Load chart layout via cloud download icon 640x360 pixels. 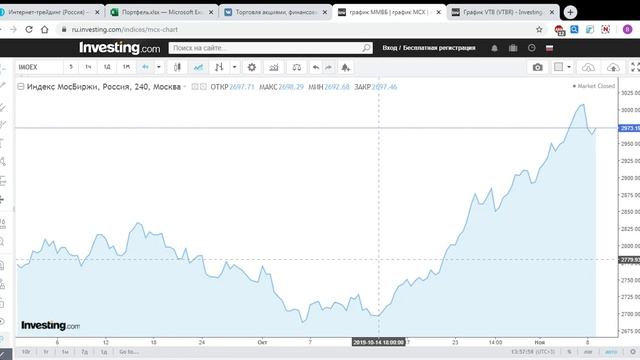coord(588,67)
